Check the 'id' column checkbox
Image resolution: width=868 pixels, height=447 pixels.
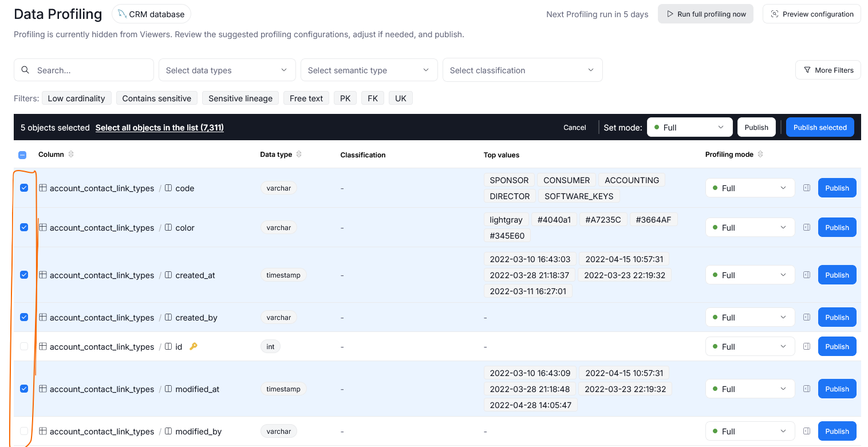(x=24, y=346)
